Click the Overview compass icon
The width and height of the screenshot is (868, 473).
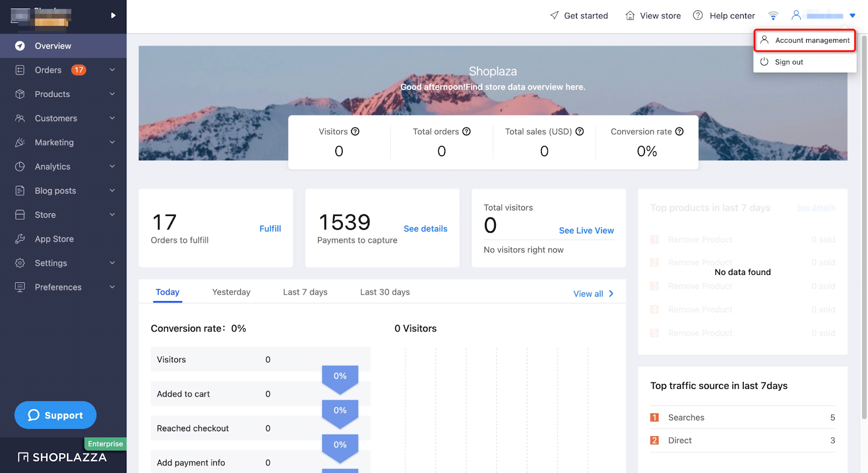tap(20, 46)
